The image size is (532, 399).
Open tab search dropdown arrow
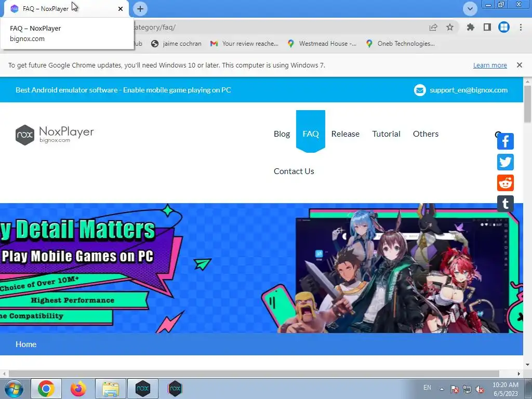coord(470,9)
